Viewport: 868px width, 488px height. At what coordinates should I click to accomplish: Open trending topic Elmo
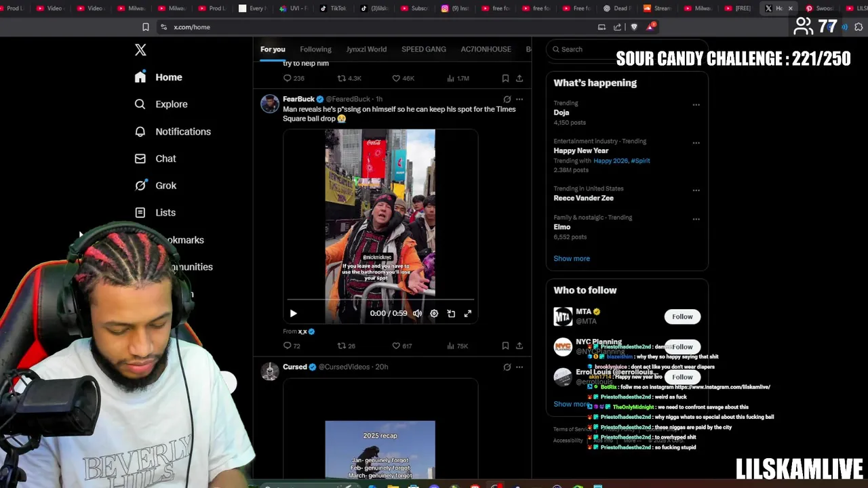(x=561, y=227)
